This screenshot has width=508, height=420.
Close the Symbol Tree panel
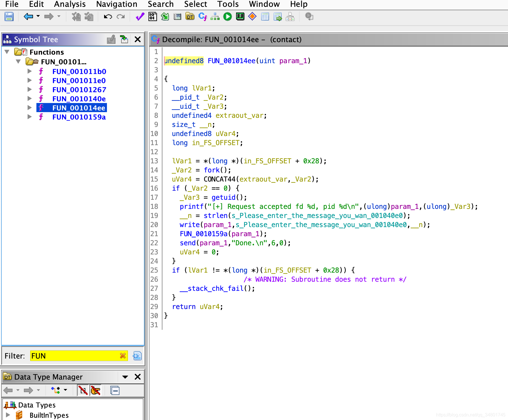[138, 39]
